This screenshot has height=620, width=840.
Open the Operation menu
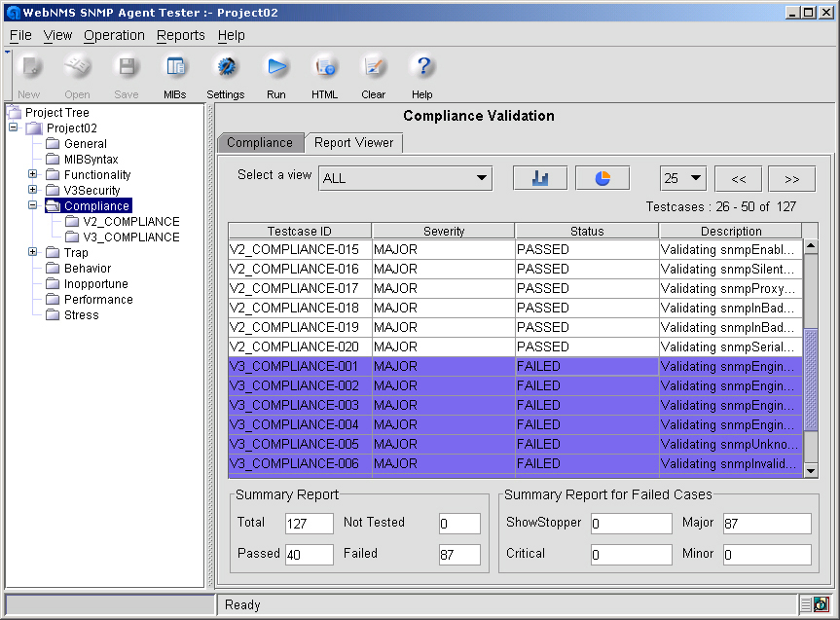pyautogui.click(x=114, y=35)
